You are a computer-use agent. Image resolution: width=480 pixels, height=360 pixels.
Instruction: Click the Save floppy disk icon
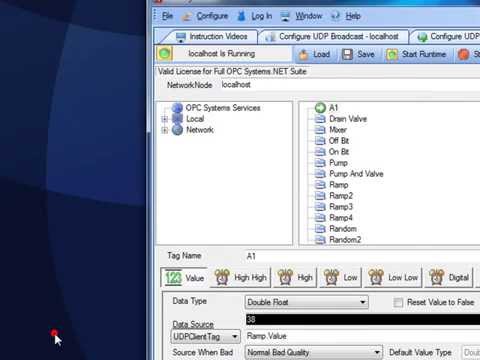coord(347,54)
